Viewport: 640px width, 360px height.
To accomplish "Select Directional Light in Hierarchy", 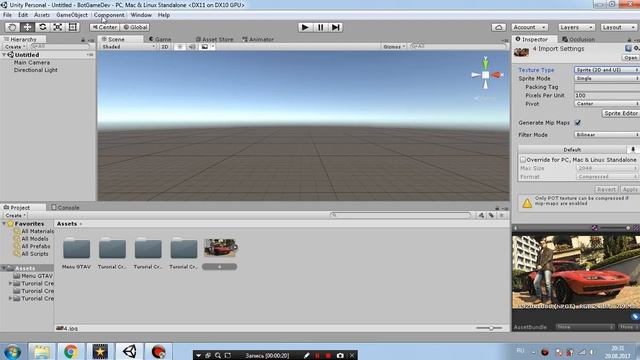I will [x=36, y=70].
